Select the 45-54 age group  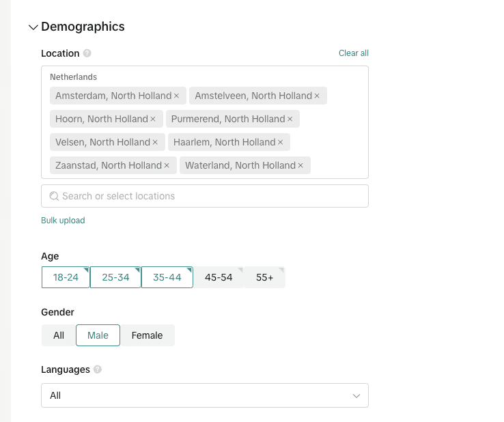point(219,277)
